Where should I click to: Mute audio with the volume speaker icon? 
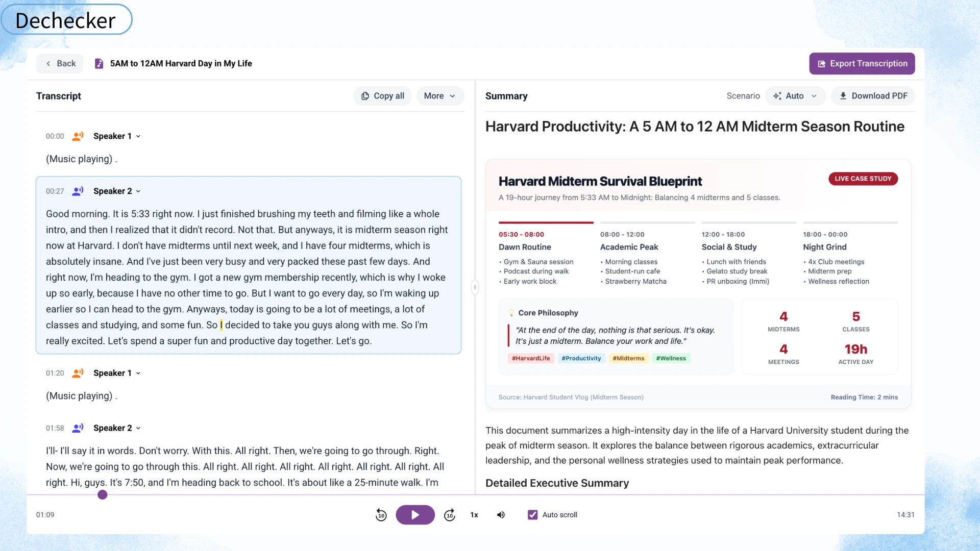(501, 515)
